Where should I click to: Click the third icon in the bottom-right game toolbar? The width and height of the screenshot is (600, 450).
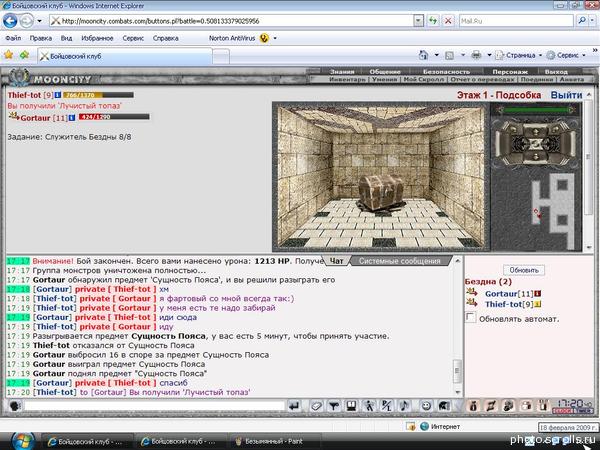point(509,406)
